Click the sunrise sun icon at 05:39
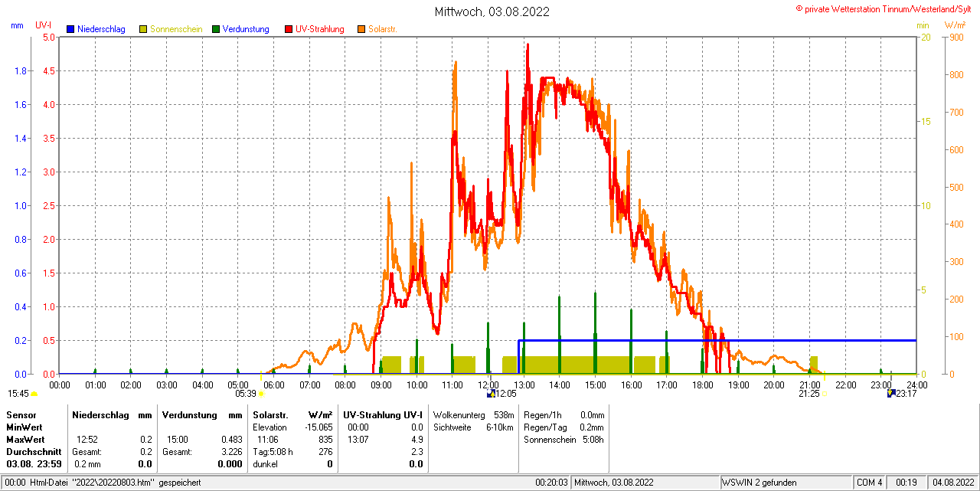980x491 pixels. tap(261, 394)
